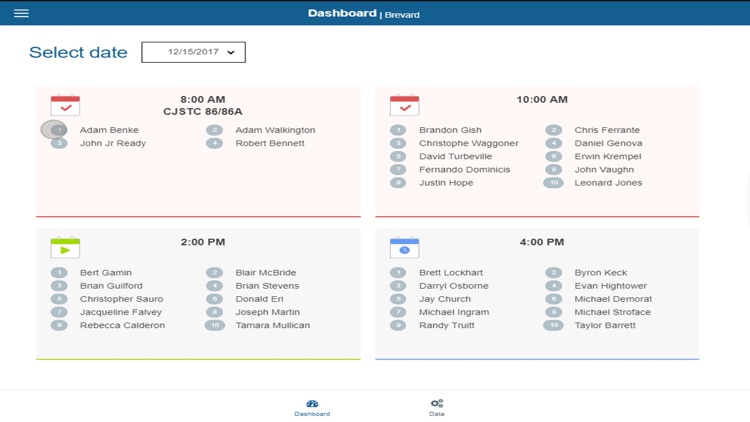This screenshot has width=750, height=422.
Task: Select the name Robert Bennett
Action: [x=270, y=143]
